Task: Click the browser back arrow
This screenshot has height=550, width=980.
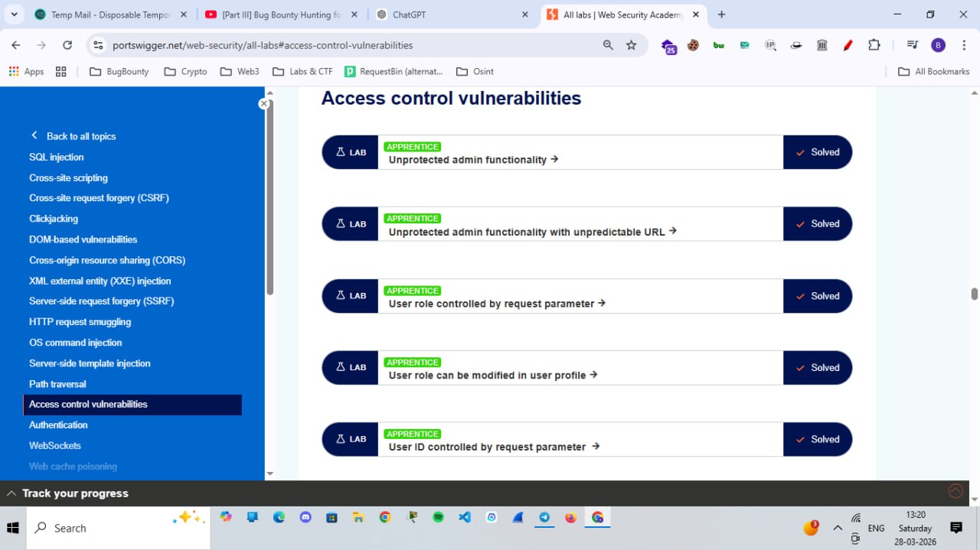Action: [x=16, y=45]
